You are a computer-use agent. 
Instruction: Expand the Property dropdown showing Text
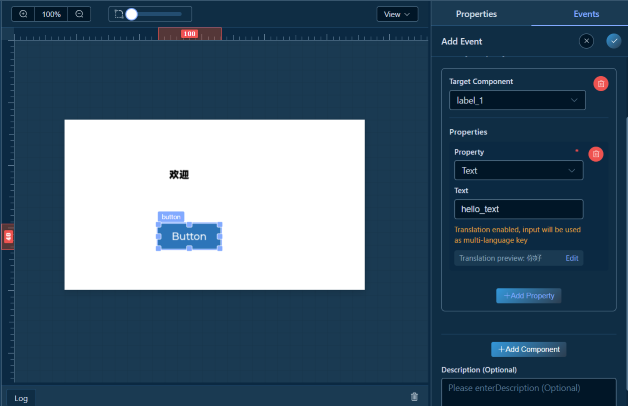pyautogui.click(x=517, y=171)
